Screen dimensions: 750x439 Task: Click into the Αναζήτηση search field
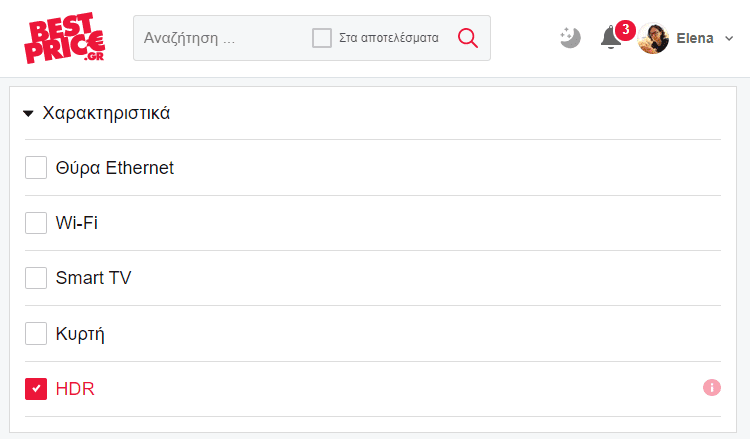(x=222, y=38)
